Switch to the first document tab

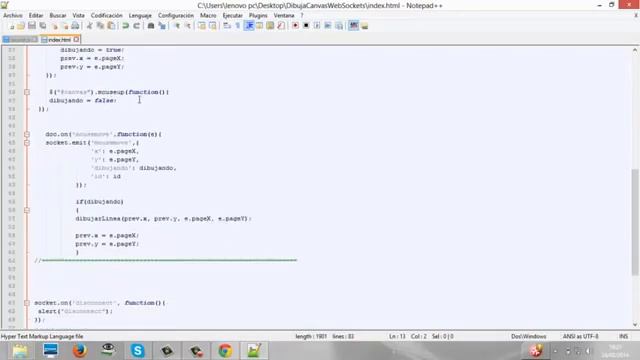click(20, 40)
